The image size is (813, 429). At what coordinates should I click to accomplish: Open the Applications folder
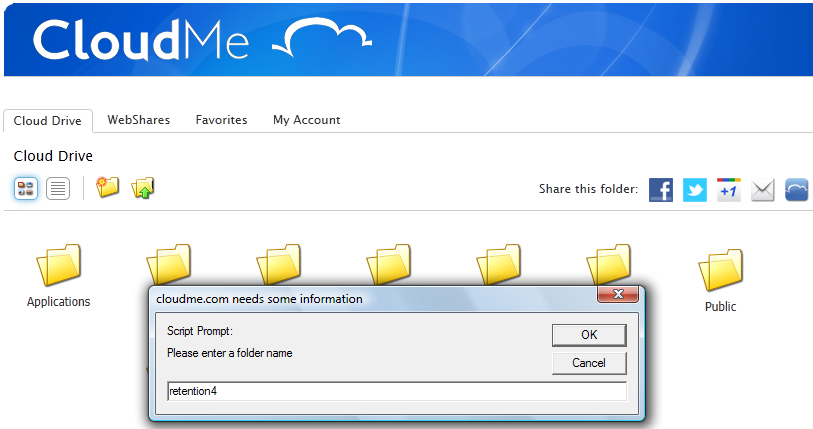click(59, 265)
